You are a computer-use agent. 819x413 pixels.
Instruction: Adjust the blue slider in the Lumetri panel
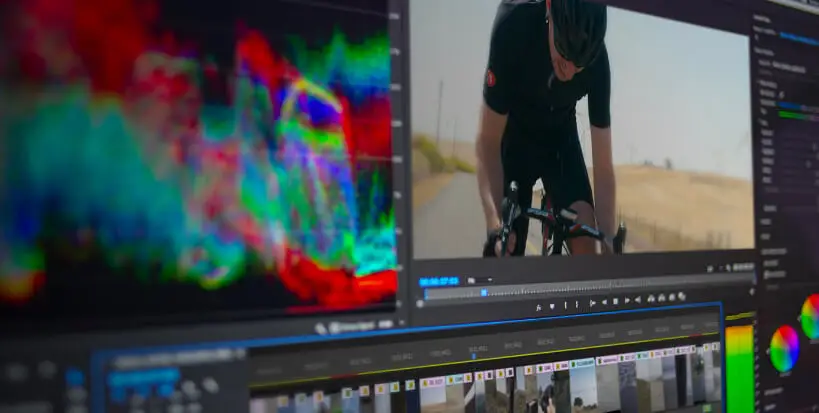pyautogui.click(x=791, y=106)
